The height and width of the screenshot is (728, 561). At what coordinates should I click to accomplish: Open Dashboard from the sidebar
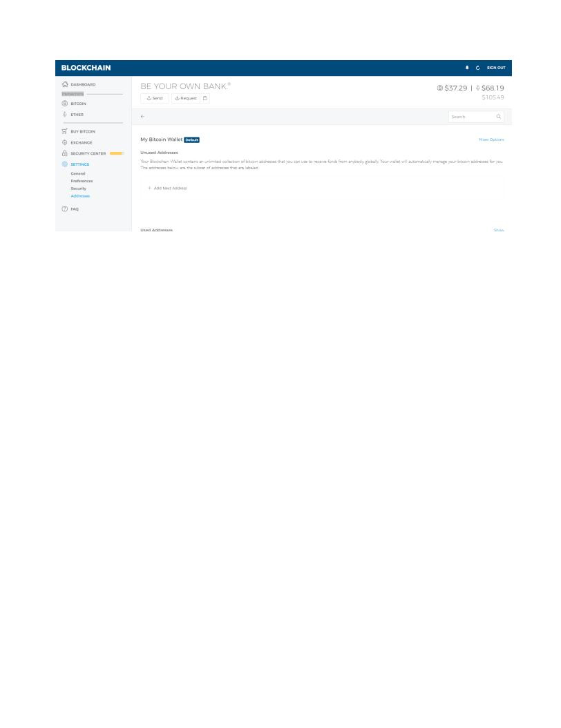pyautogui.click(x=83, y=84)
